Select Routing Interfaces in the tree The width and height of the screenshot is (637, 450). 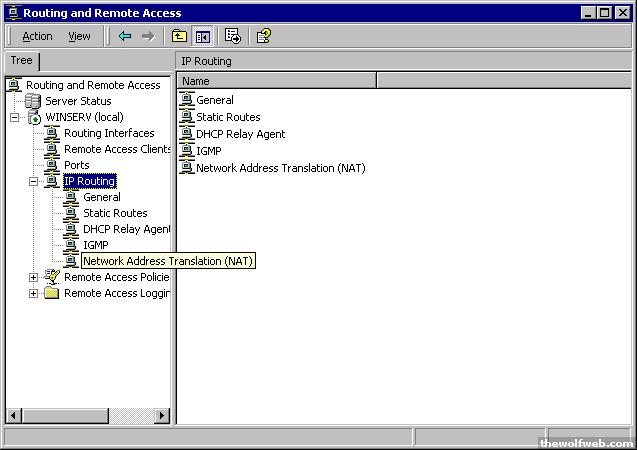[x=109, y=133]
